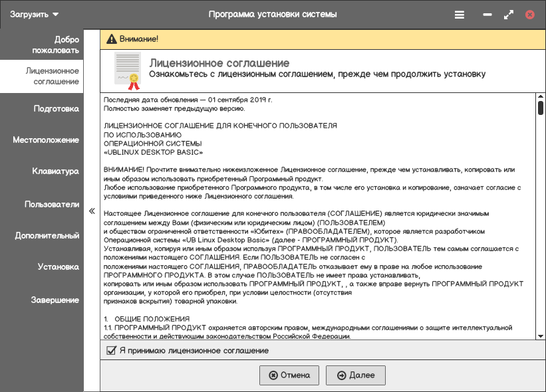The width and height of the screenshot is (546, 392).
Task: Click the Далее button
Action: [356, 375]
